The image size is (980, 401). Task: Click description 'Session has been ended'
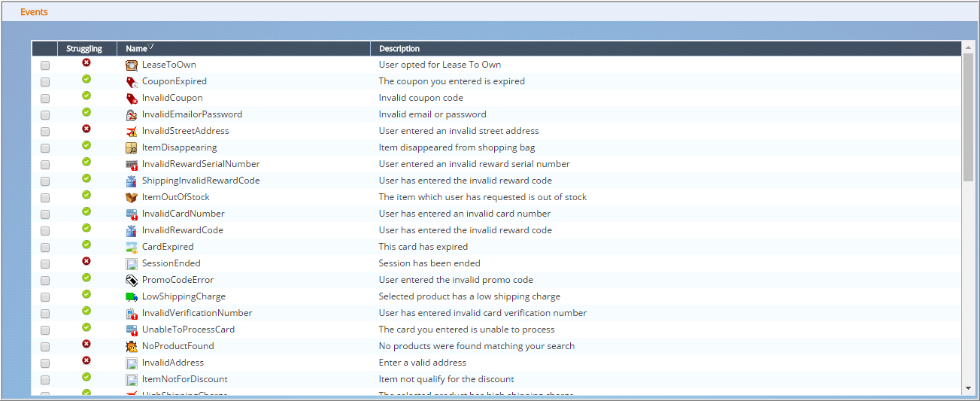tap(429, 263)
